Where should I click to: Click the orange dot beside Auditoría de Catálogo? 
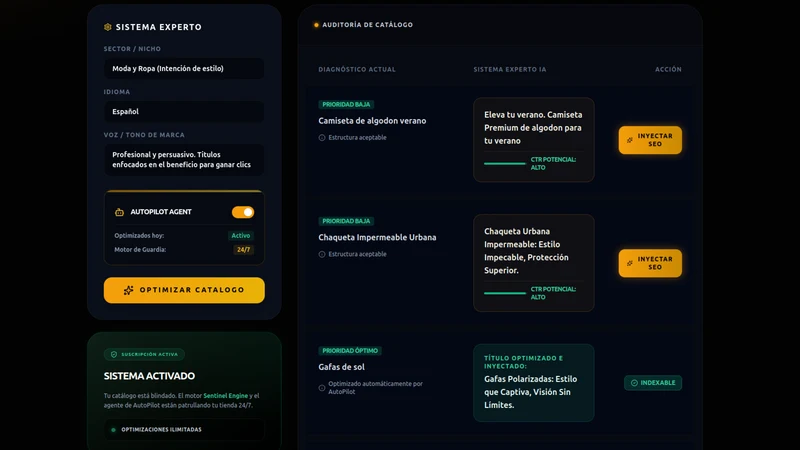[x=316, y=24]
